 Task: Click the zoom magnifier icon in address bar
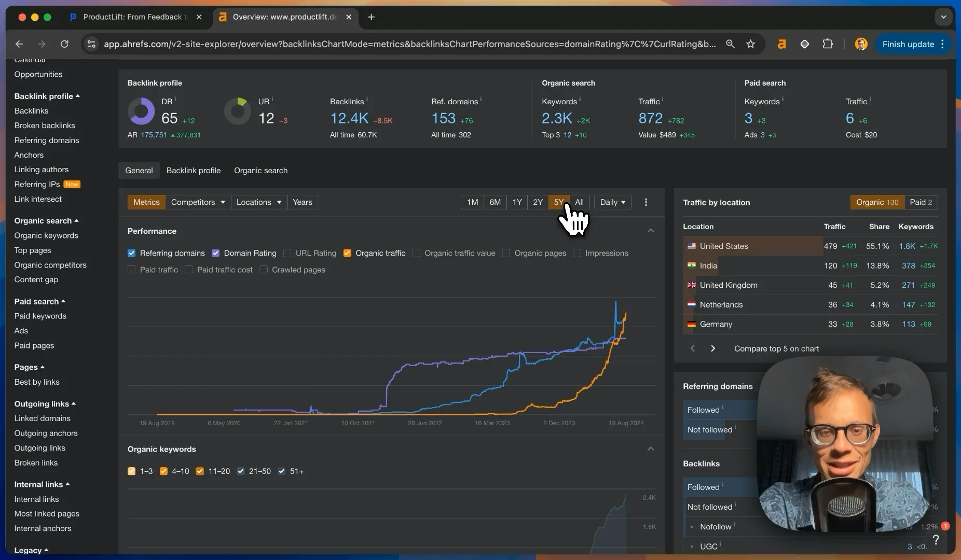tap(730, 44)
